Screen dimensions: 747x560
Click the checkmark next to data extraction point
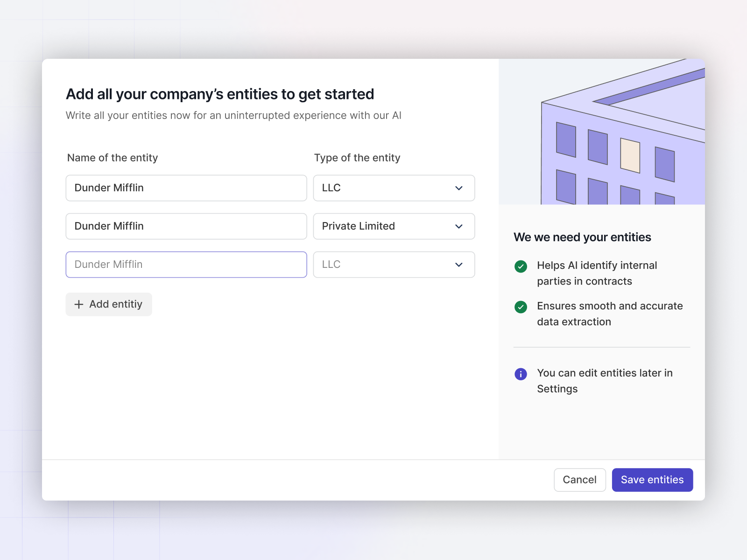(521, 307)
